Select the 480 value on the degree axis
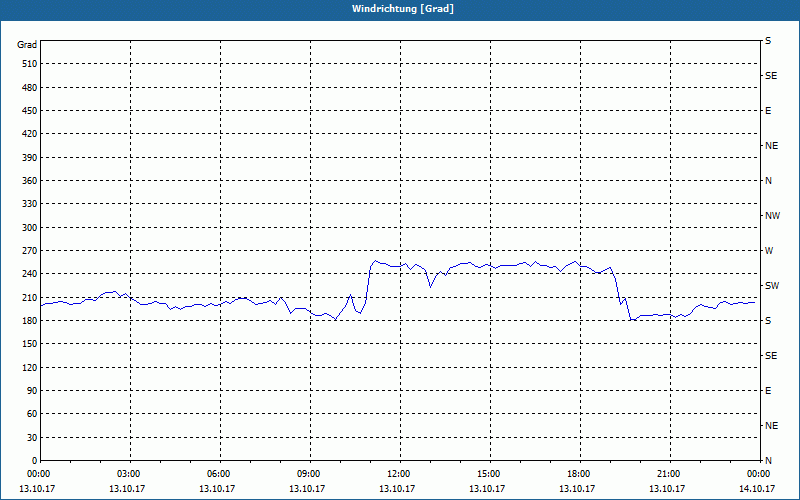Screen dimensions: 800x500 30,88
